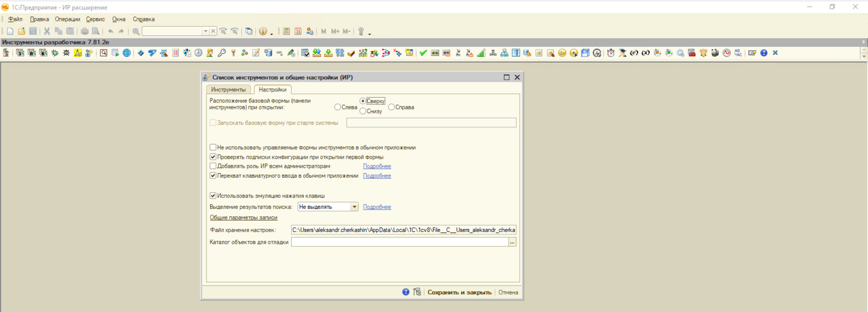Image resolution: width=868 pixels, height=312 pixels.
Task: Enable Добавлять роль ИР всем администраторам
Action: 213,166
